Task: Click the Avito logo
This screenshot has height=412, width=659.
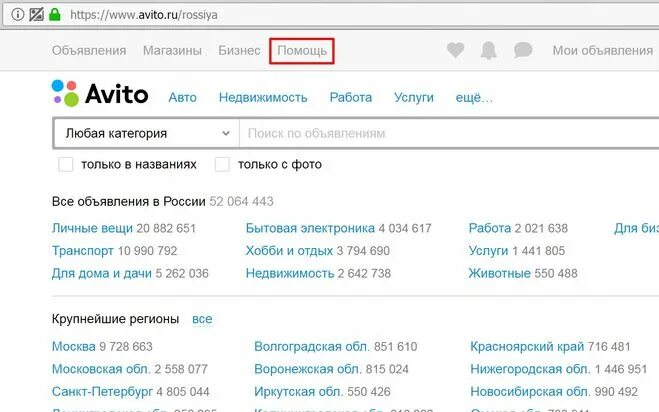Action: point(100,93)
